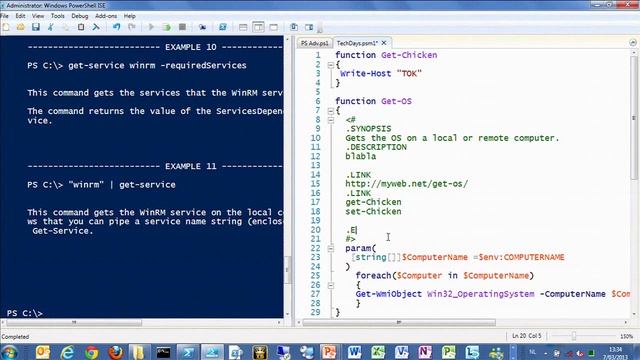The image size is (640, 360).
Task: Open the Add-ons menu
Action: click(x=106, y=16)
